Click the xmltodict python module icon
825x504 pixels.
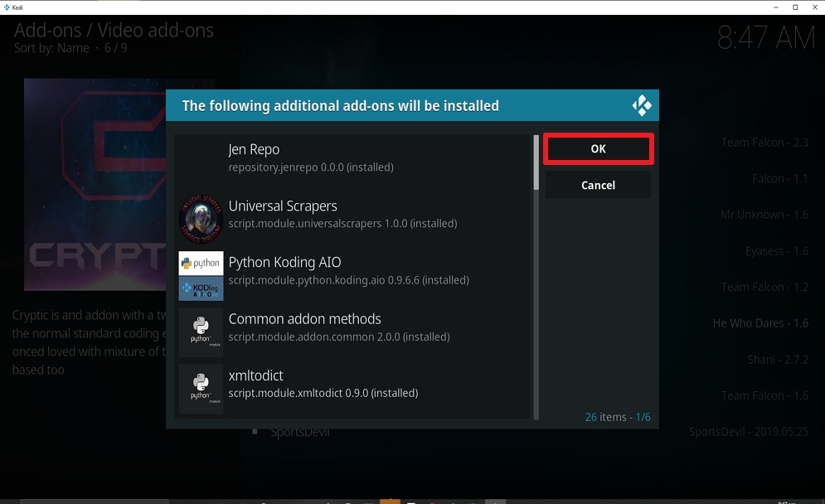click(201, 388)
